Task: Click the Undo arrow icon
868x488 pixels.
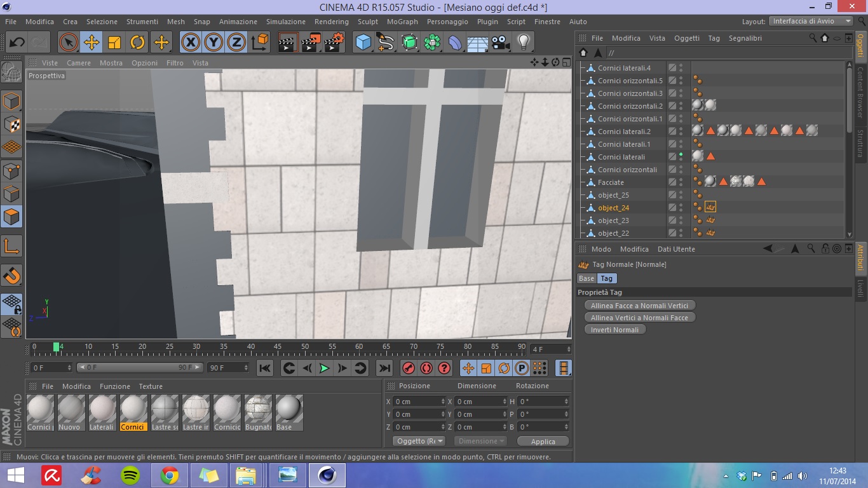Action: click(17, 43)
